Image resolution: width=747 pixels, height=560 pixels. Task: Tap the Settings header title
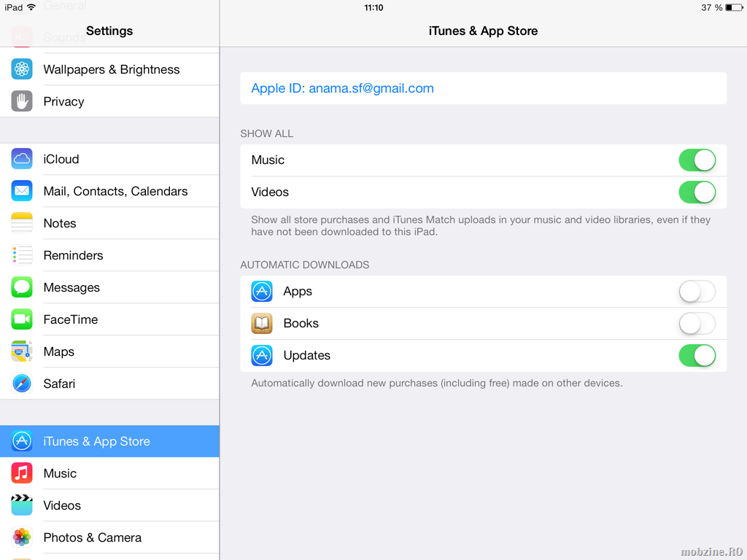[x=109, y=31]
